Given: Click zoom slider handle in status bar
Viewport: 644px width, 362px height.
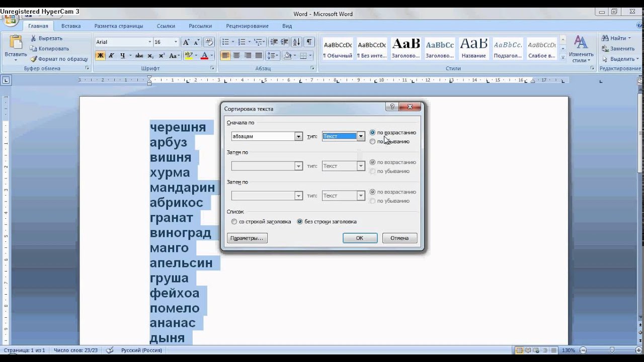Looking at the screenshot, I should [612, 350].
